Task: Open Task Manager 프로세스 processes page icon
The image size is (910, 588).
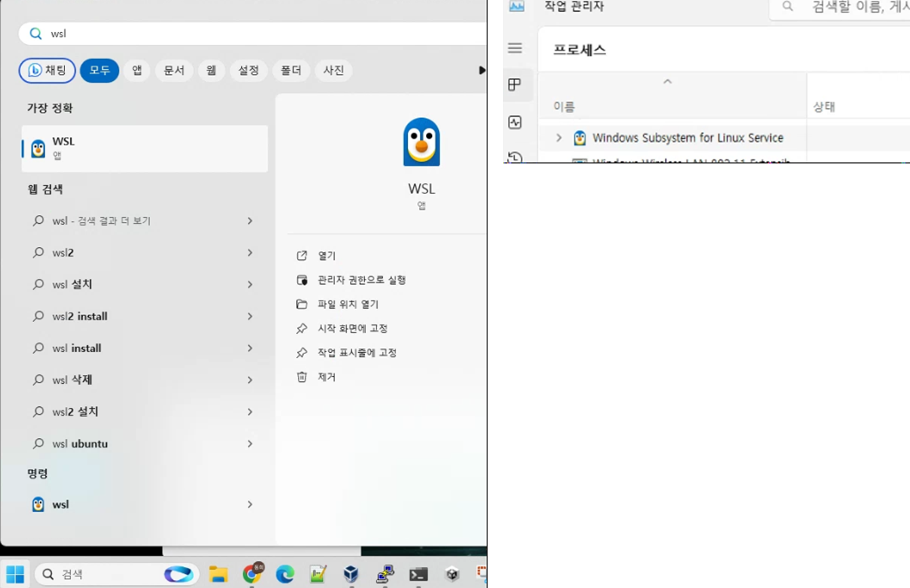Action: pos(515,85)
